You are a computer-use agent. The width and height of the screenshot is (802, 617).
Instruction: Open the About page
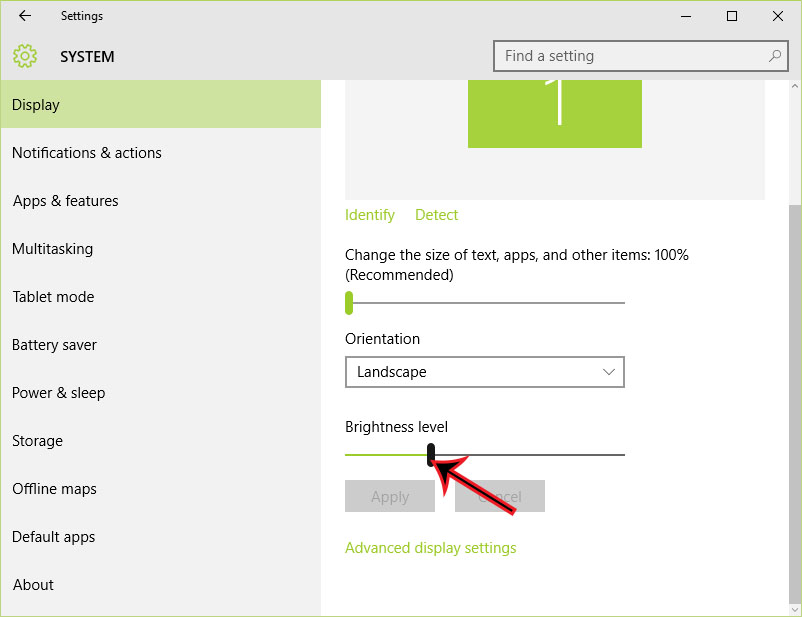(33, 584)
